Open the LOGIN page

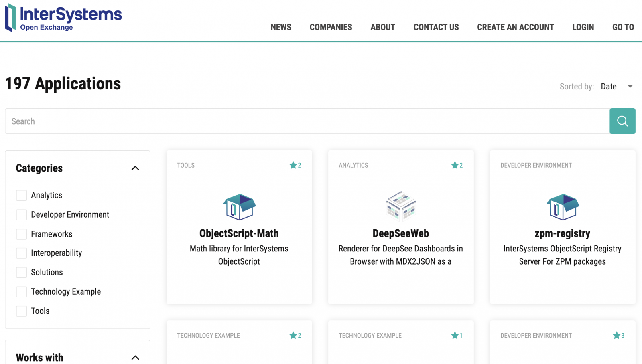tap(583, 27)
